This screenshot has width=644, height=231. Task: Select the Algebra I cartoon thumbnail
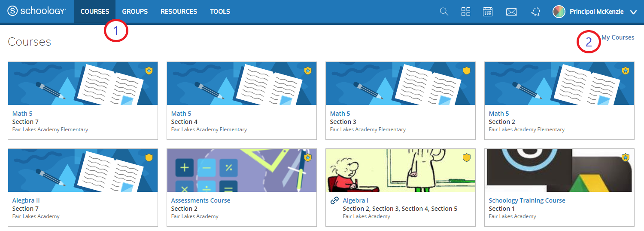click(x=400, y=170)
